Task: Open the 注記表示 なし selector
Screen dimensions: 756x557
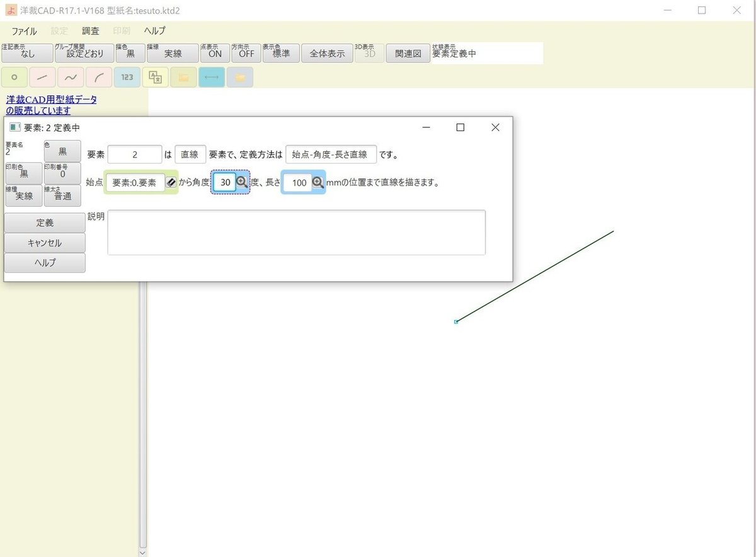Action: [x=27, y=54]
